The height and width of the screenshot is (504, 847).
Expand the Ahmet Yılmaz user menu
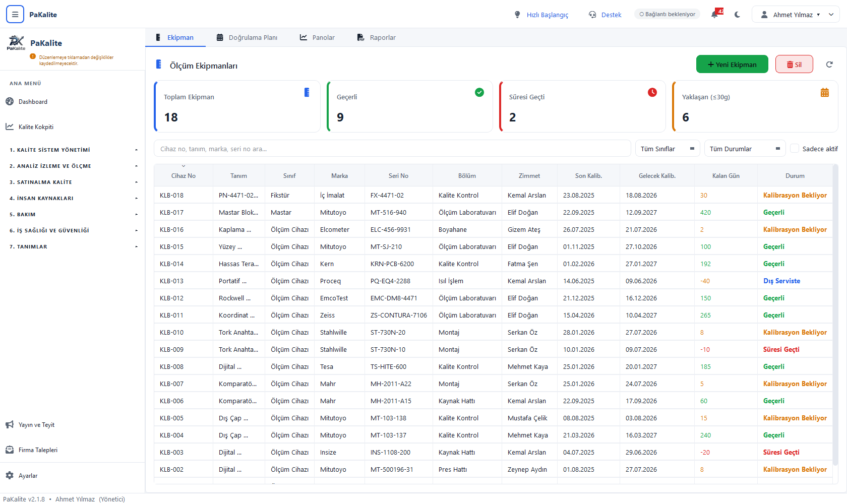click(x=796, y=15)
